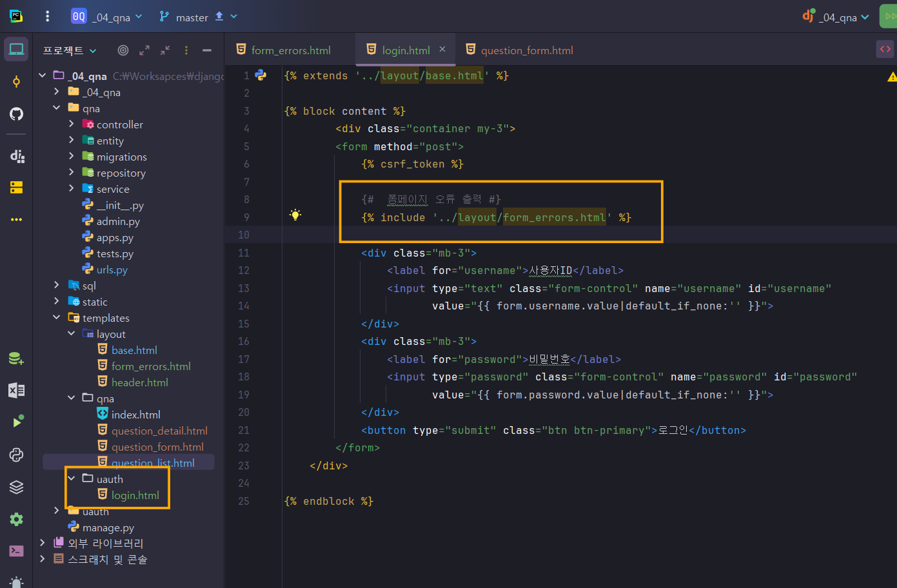Click the green run button
This screenshot has width=897, height=588.
pyautogui.click(x=889, y=17)
